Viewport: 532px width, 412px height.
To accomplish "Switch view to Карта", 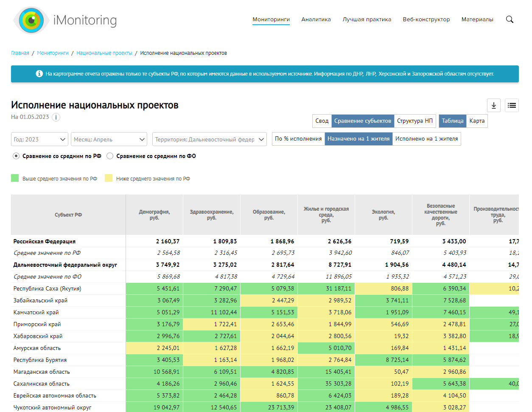I will click(477, 121).
